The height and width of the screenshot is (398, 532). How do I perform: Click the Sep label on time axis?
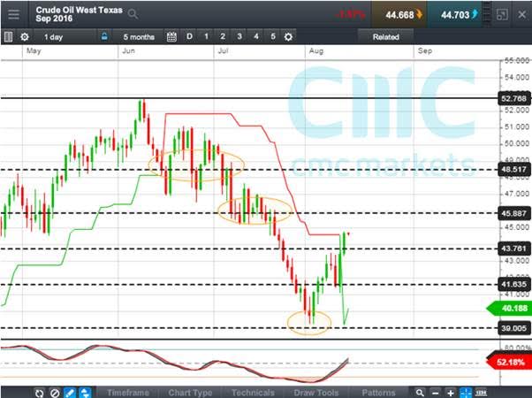coord(425,51)
